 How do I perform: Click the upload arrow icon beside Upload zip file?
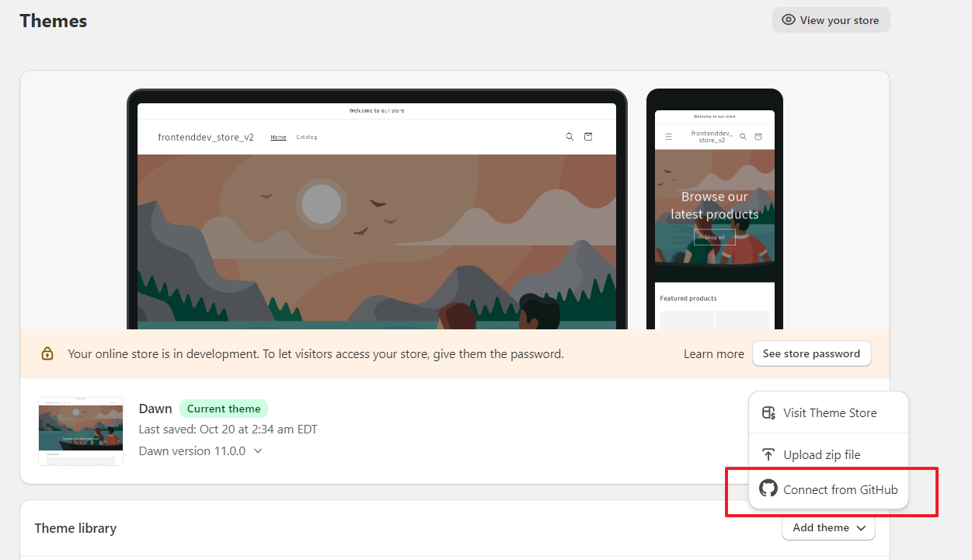point(768,454)
